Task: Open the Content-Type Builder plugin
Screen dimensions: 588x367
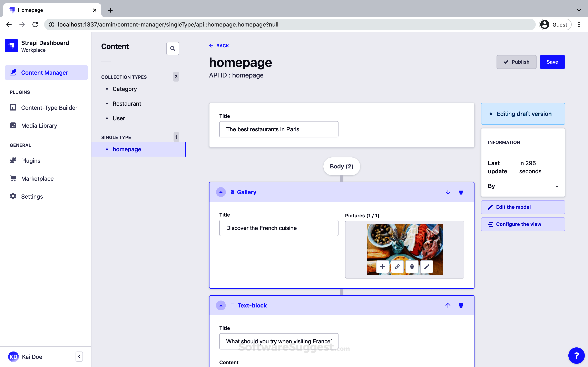Action: pyautogui.click(x=49, y=107)
